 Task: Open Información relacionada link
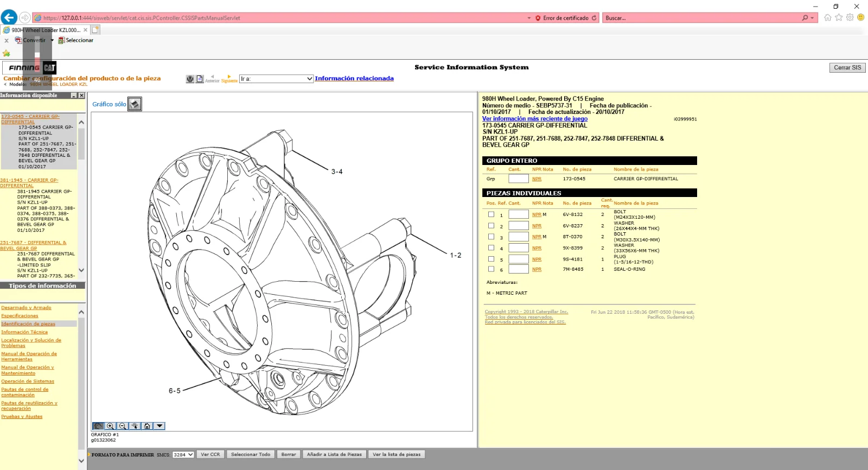[354, 79]
